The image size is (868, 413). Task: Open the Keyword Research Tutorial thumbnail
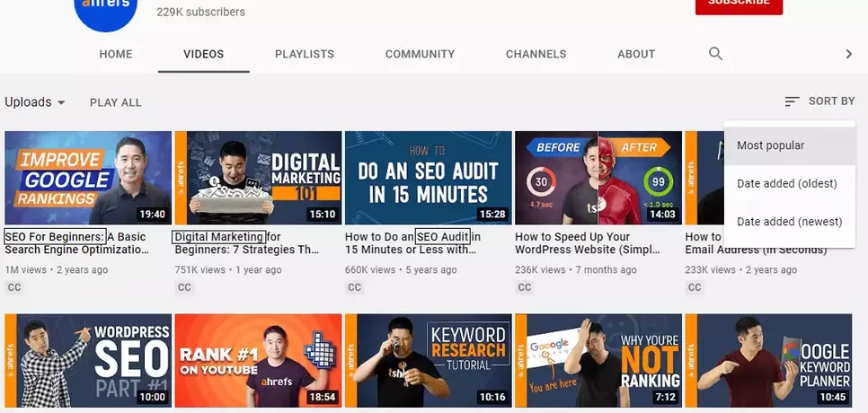click(429, 360)
